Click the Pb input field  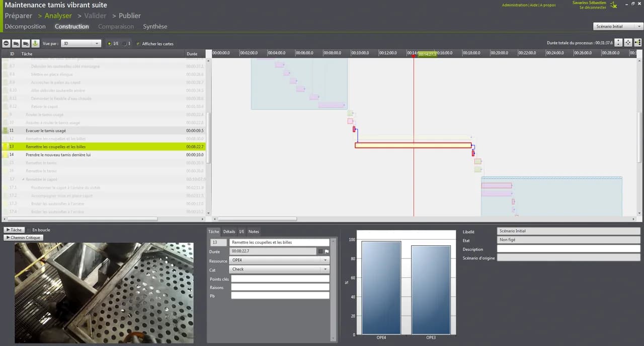[x=280, y=296]
